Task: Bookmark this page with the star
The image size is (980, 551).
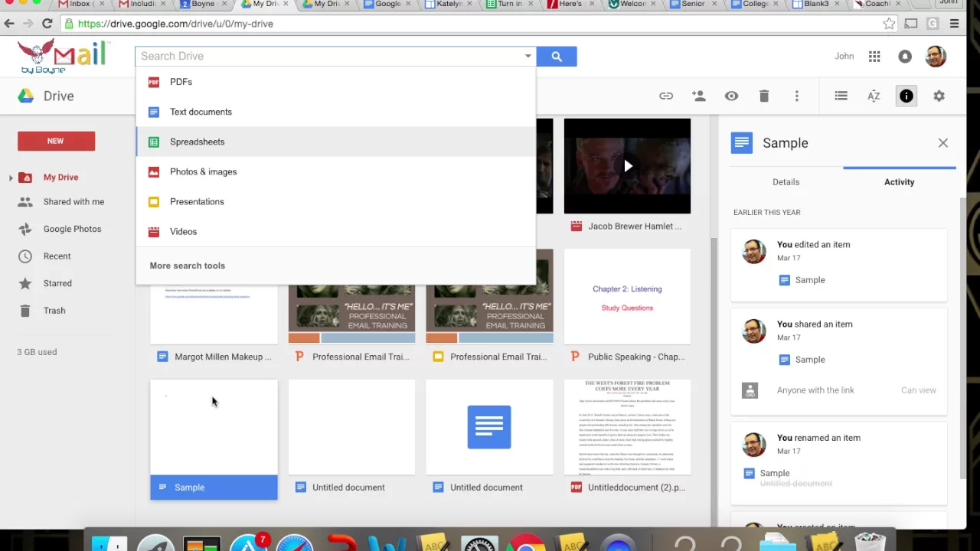Action: [x=889, y=24]
